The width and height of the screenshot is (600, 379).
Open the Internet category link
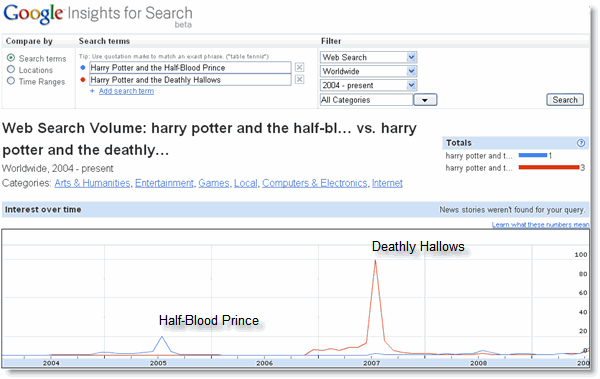tap(387, 183)
